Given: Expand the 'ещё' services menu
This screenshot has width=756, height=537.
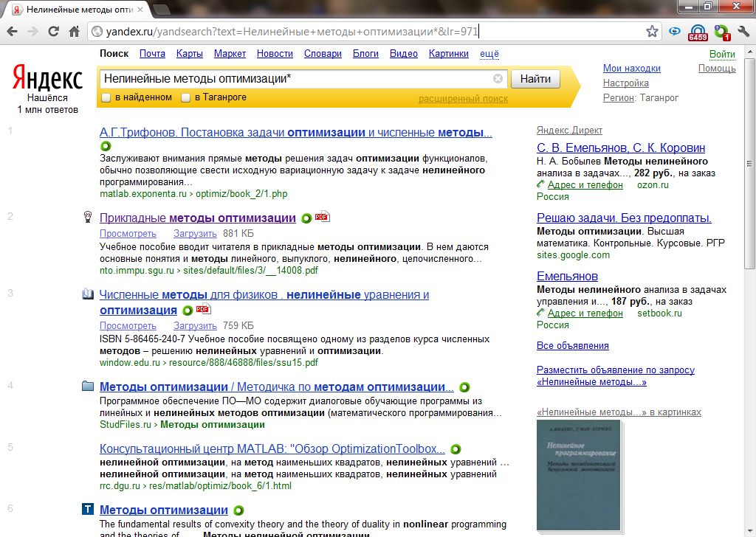Looking at the screenshot, I should [489, 53].
